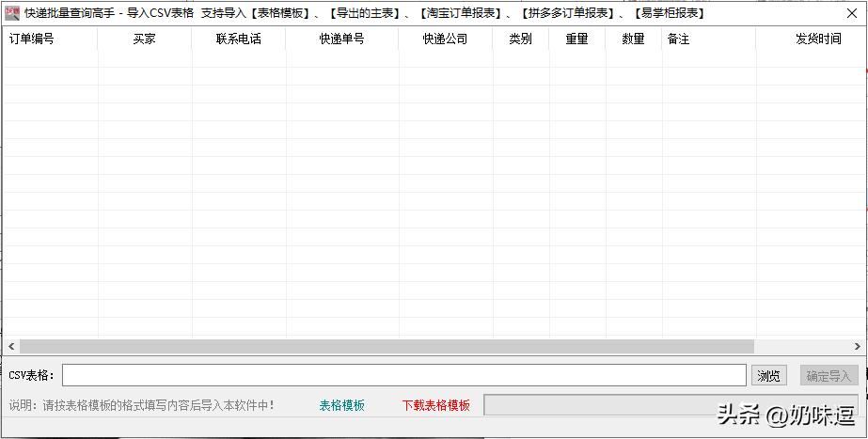Click the 重量 column header
868x439 pixels.
point(577,39)
